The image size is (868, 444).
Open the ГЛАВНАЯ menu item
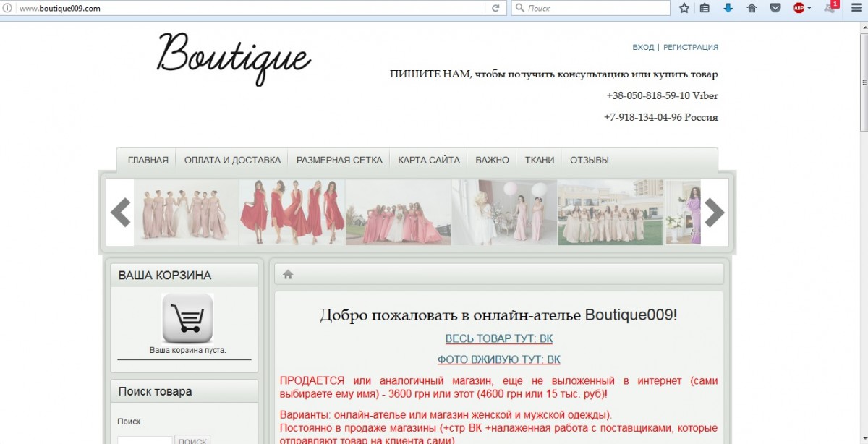148,160
